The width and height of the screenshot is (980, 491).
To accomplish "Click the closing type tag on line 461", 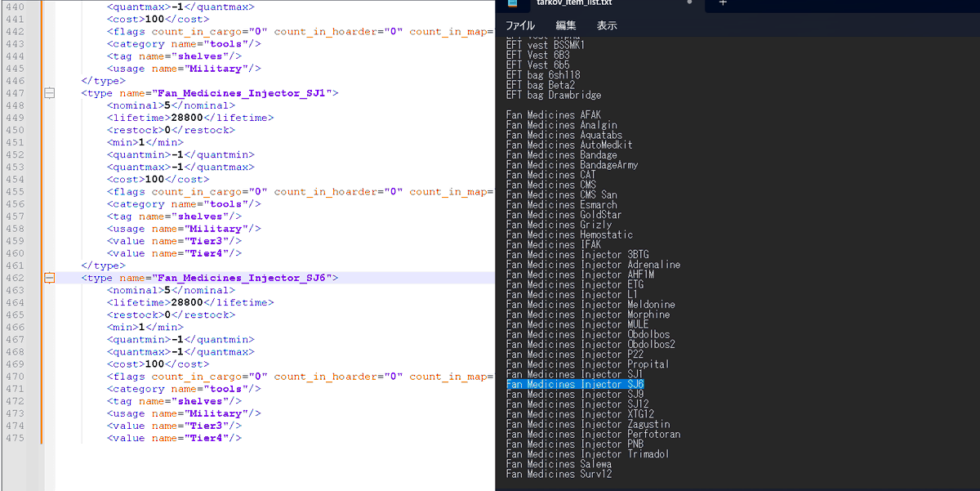I will pos(104,266).
